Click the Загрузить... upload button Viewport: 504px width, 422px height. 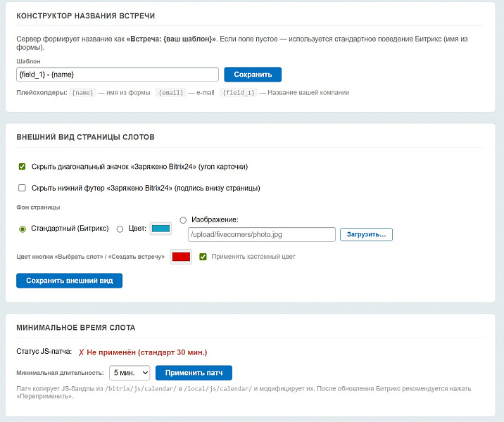[x=366, y=234]
